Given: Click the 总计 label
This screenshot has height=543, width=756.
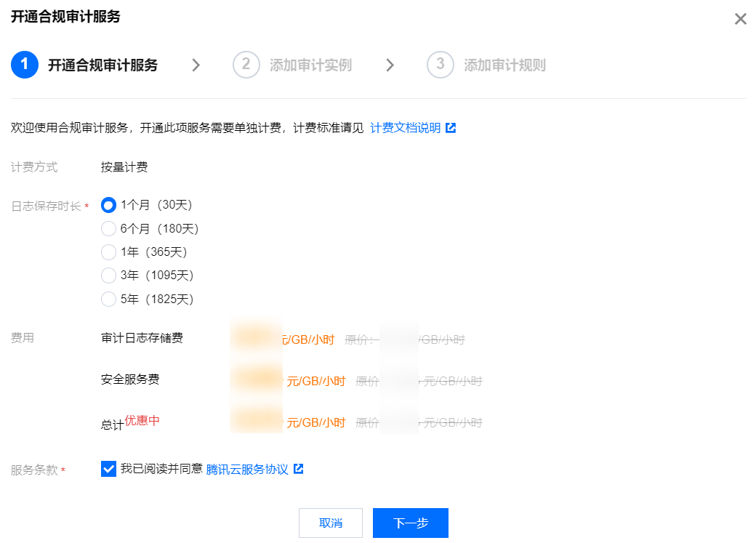Looking at the screenshot, I should tap(113, 425).
